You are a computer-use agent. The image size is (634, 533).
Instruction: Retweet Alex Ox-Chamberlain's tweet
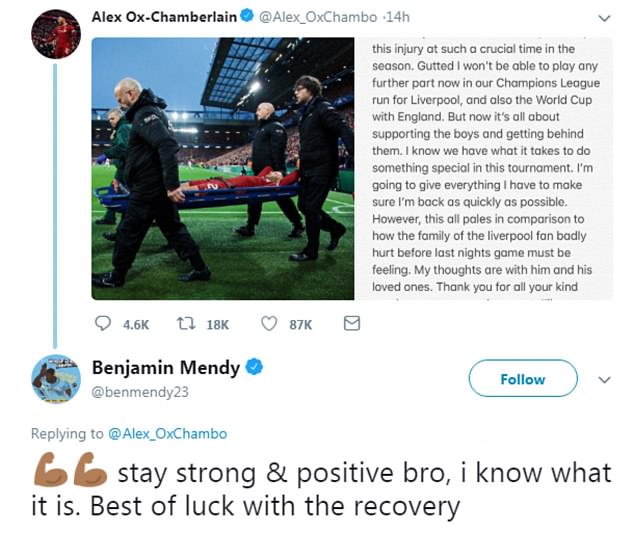tap(185, 324)
